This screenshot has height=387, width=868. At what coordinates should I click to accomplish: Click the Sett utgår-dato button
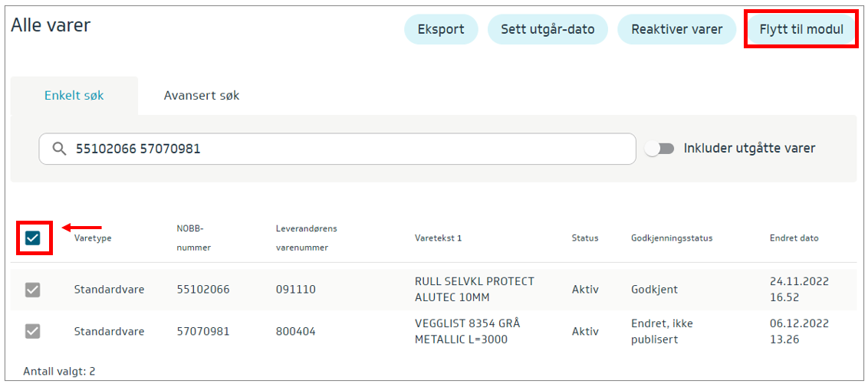(547, 30)
